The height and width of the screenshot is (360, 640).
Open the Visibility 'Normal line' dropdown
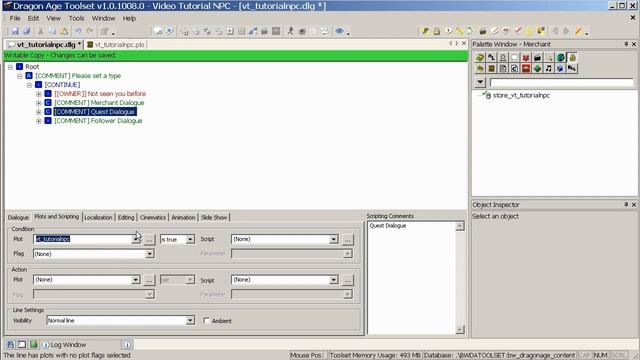(x=190, y=320)
